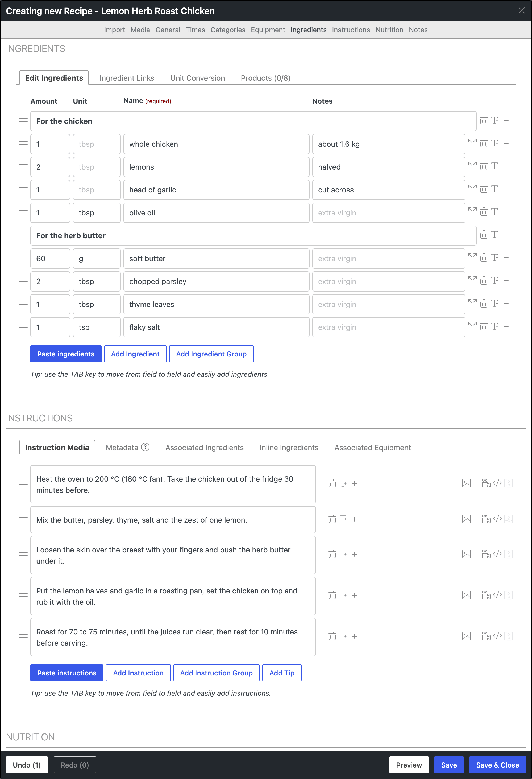Split the lemons ingredient row
532x779 pixels.
[x=472, y=166]
